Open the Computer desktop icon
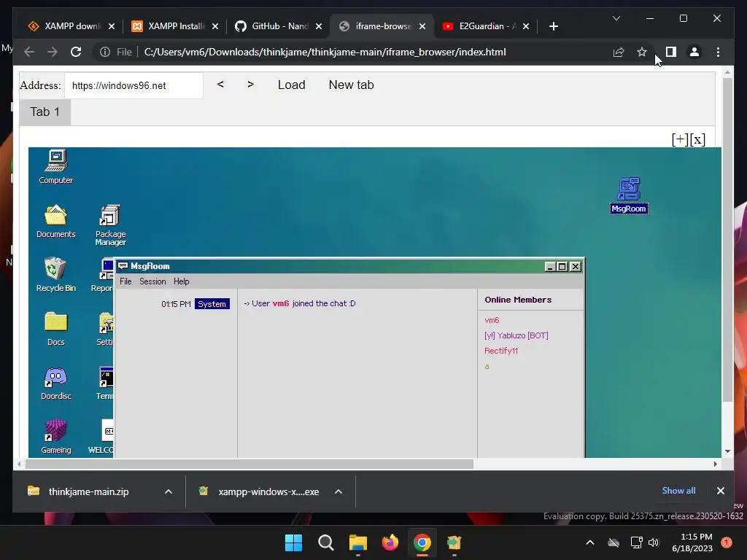This screenshot has height=560, width=747. click(x=56, y=166)
